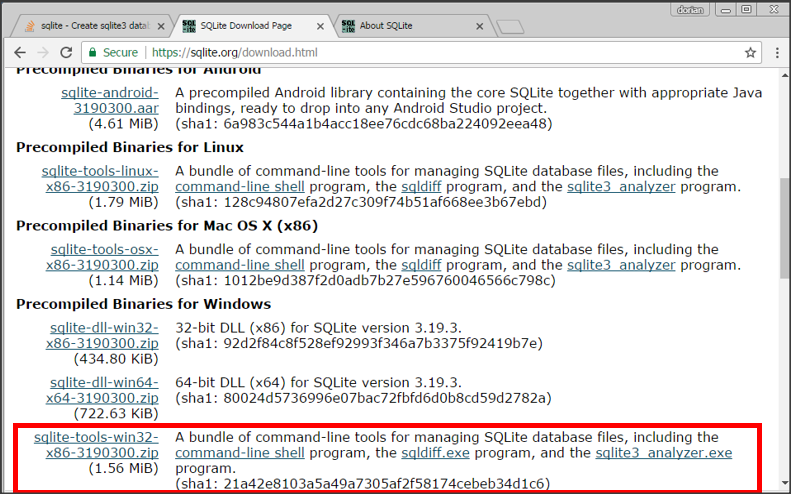Click the Precompiled Binaries for Mac OS X heading
The width and height of the screenshot is (791, 494).
[x=167, y=225]
